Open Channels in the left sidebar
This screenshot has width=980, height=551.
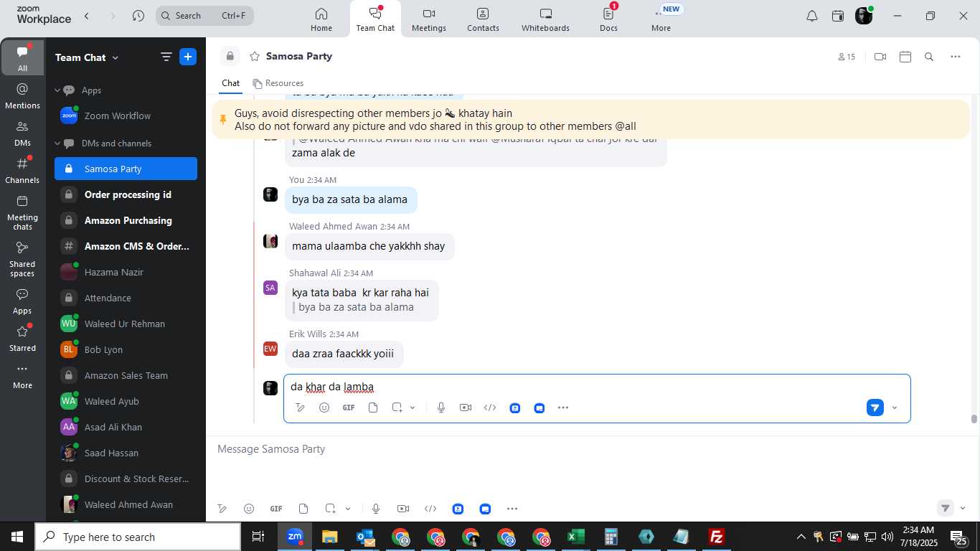[22, 170]
